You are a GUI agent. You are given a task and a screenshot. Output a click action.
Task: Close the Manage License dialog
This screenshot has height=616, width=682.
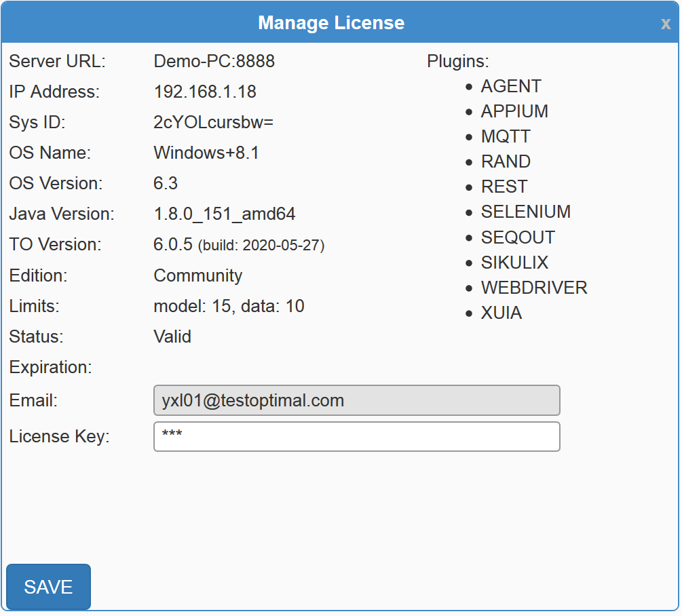point(666,24)
